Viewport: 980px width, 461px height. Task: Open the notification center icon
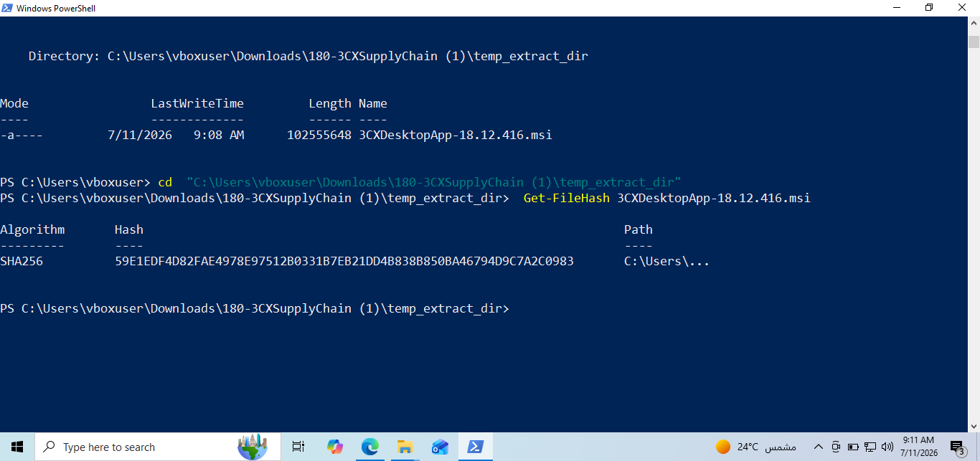click(x=958, y=447)
